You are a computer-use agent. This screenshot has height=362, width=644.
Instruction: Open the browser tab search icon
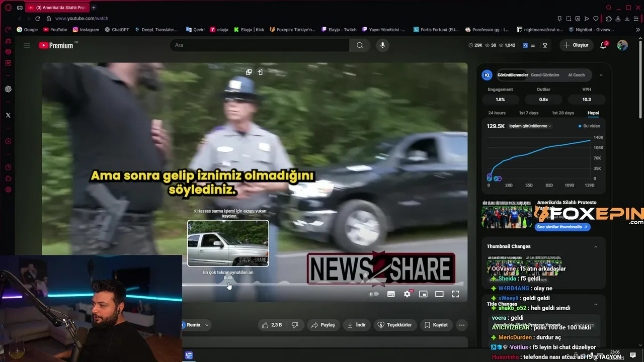pos(609,8)
